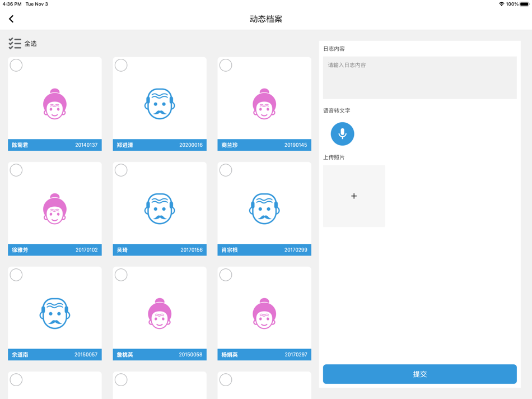Click the 全选 checklist icon

(15, 44)
